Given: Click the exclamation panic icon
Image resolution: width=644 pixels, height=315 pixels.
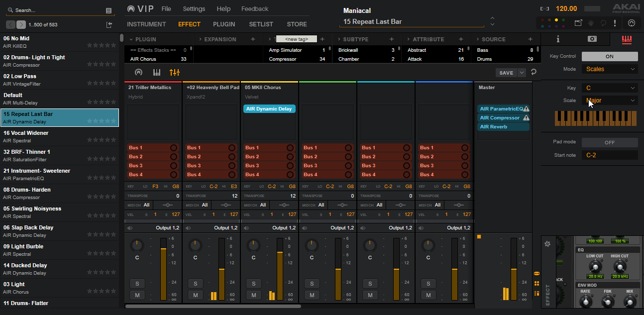Looking at the screenshot, I should [x=615, y=23].
